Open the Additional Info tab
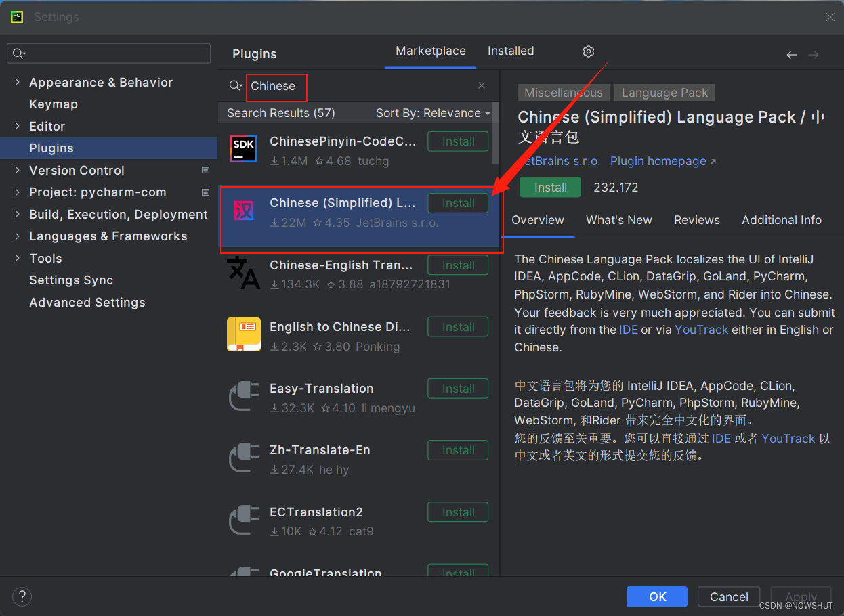 pos(782,220)
